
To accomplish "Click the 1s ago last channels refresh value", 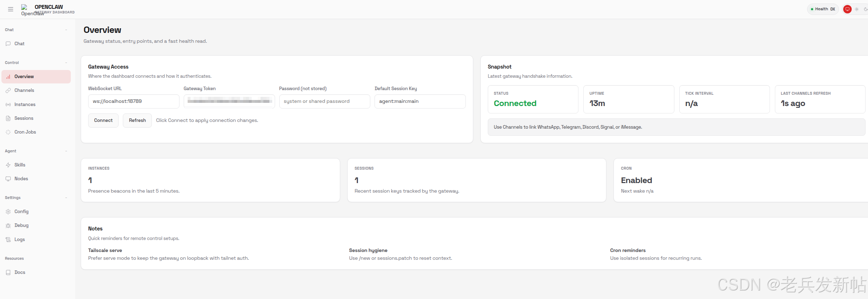I will click(x=793, y=104).
